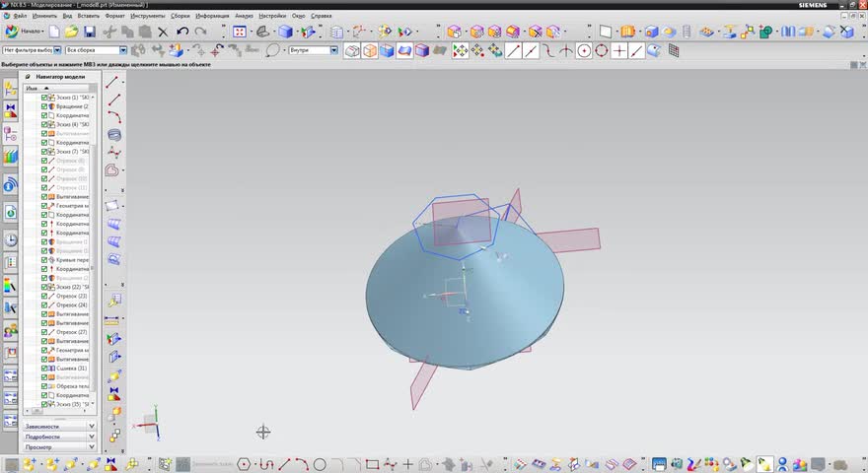Screen dimensions: 868x473
Task: Open the Вставить menu
Action: (x=89, y=16)
